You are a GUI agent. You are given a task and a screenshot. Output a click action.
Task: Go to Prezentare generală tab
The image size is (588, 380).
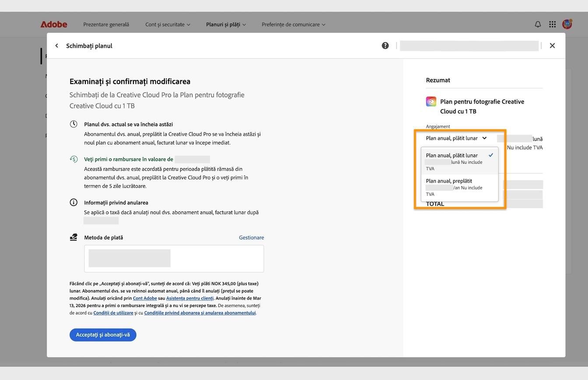(x=106, y=25)
